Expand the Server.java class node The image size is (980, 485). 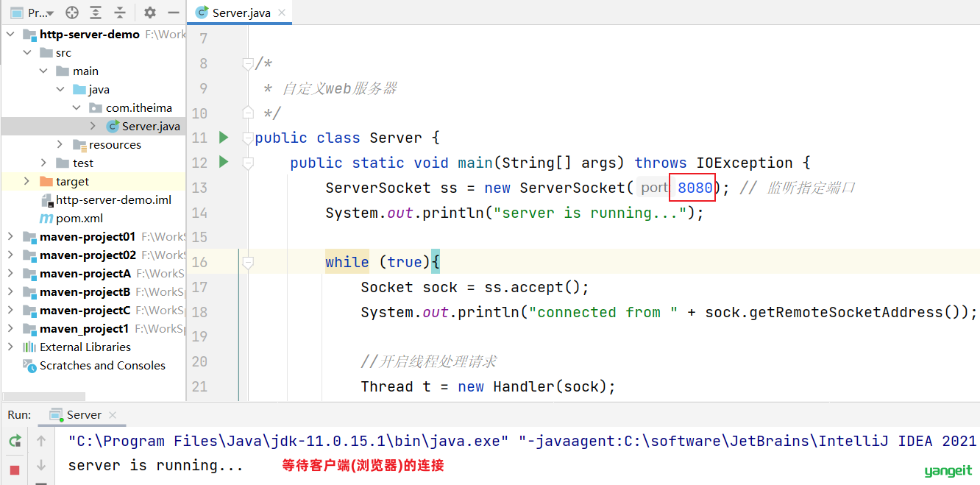coord(93,127)
